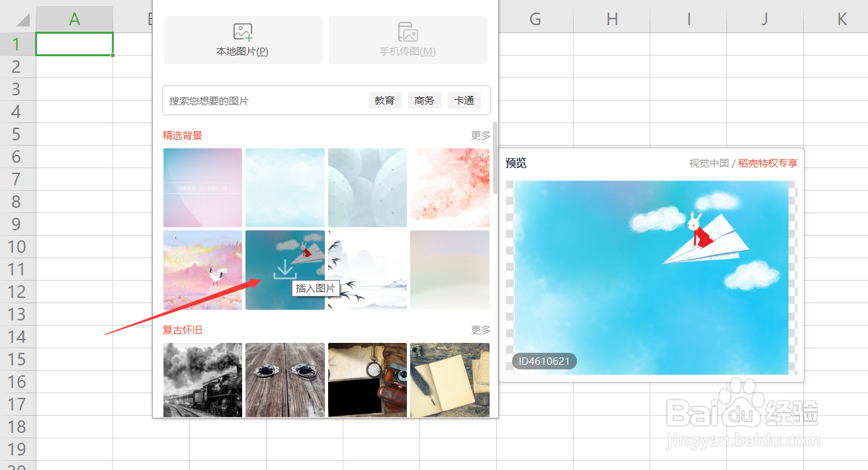Click the 手机传图 phone transfer button
This screenshot has width=868, height=470.
tap(408, 40)
